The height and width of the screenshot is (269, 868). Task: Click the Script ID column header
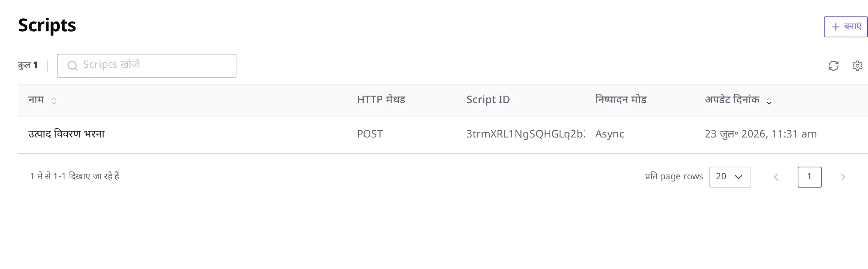[x=488, y=100]
